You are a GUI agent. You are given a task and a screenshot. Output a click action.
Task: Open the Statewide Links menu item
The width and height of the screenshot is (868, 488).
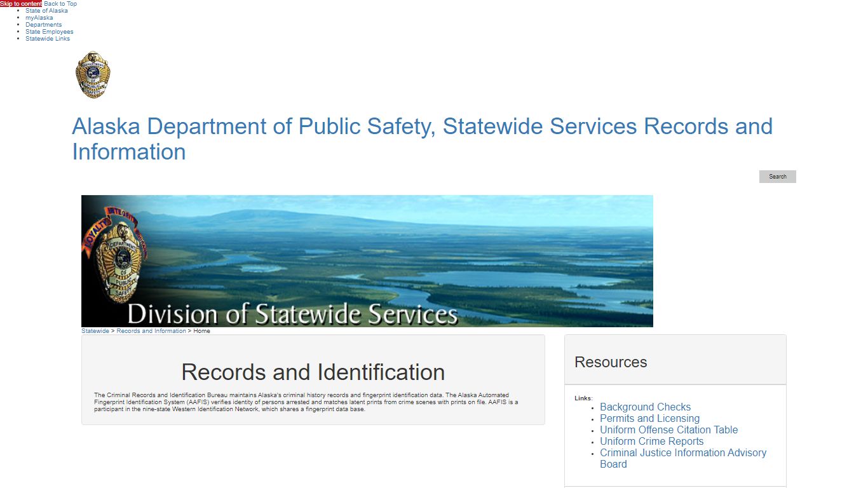(x=48, y=39)
